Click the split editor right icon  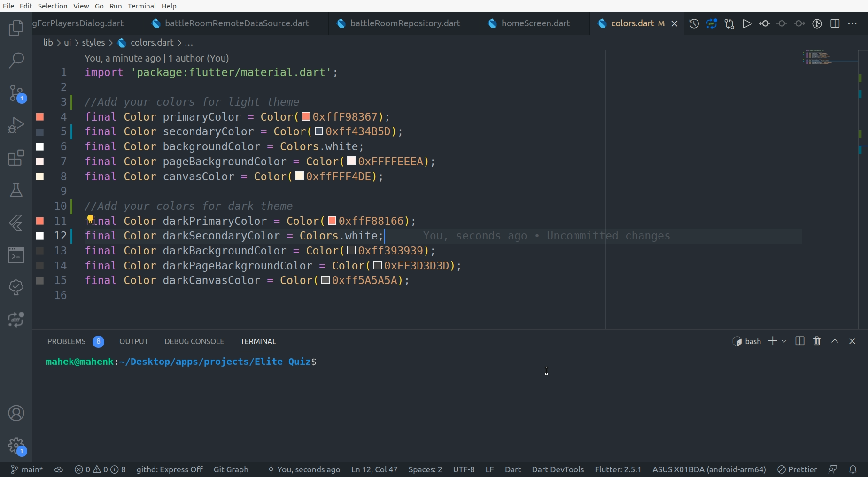(835, 23)
